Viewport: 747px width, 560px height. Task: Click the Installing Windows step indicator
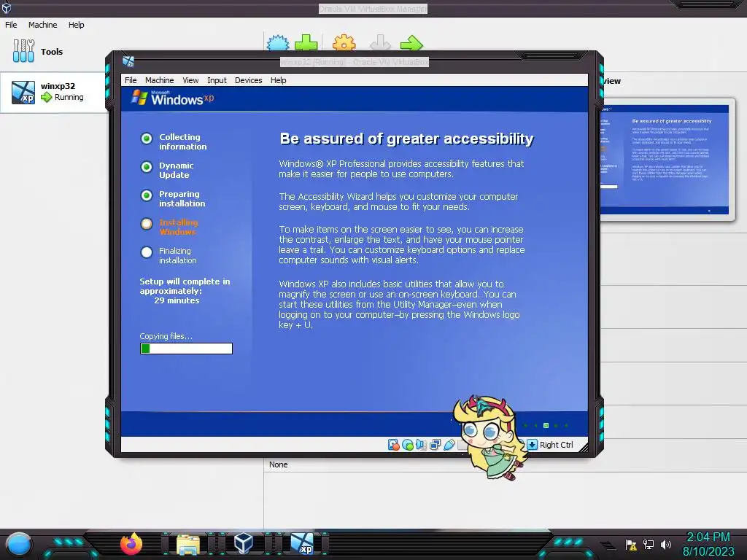click(147, 224)
